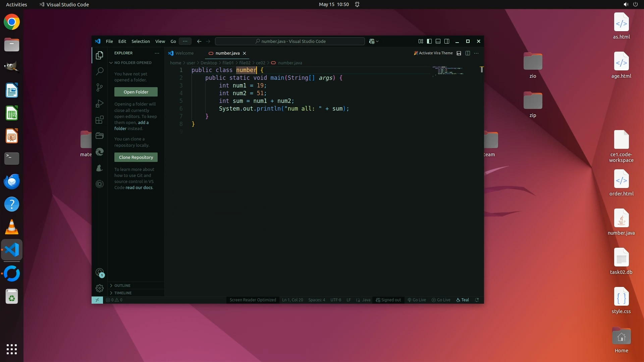Toggle the secondary side bar layout button
Viewport: 644px width, 362px height.
click(x=447, y=41)
